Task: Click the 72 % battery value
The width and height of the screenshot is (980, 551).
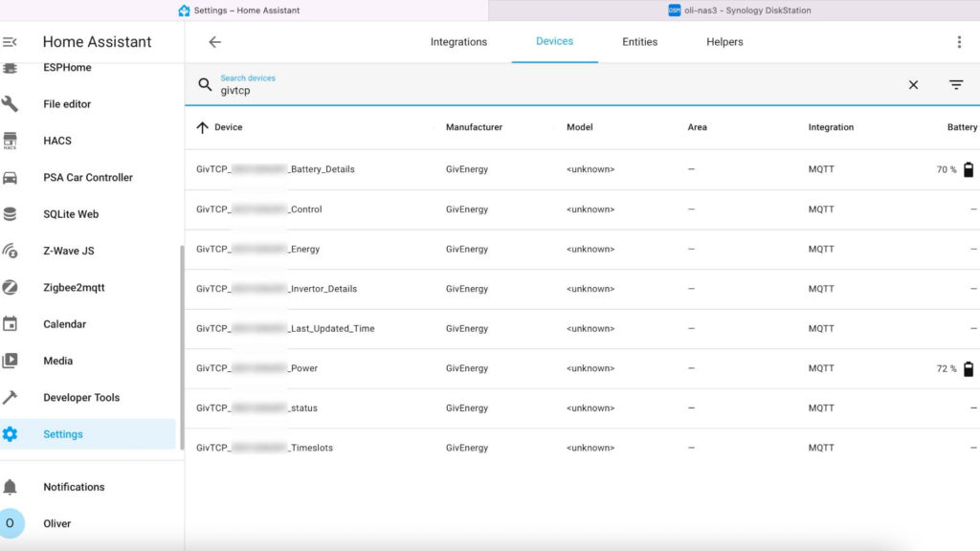Action: (947, 369)
